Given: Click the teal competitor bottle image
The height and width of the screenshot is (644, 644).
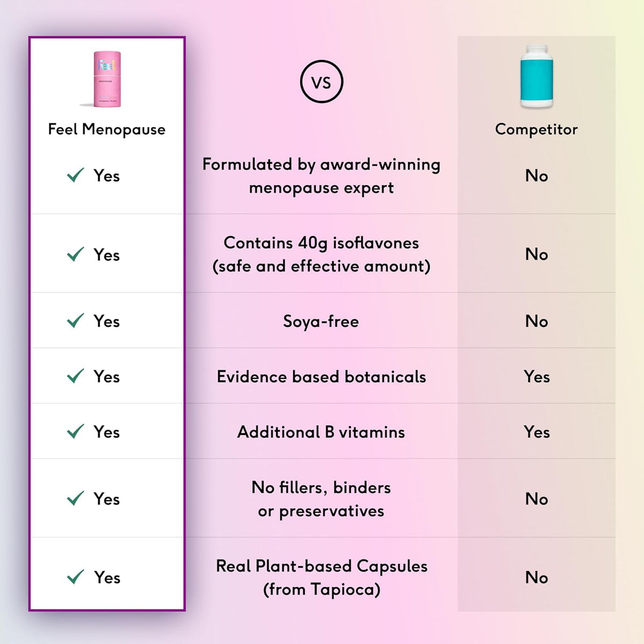Looking at the screenshot, I should coord(536,76).
